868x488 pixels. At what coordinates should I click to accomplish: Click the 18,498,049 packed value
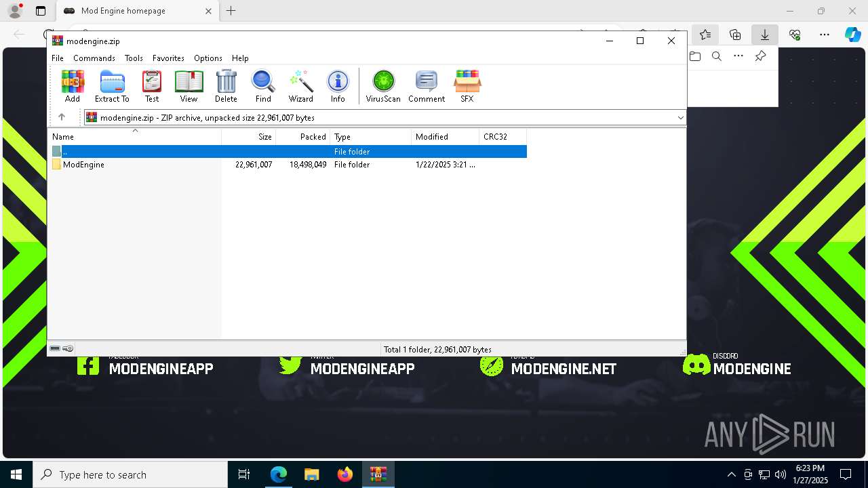tap(308, 165)
